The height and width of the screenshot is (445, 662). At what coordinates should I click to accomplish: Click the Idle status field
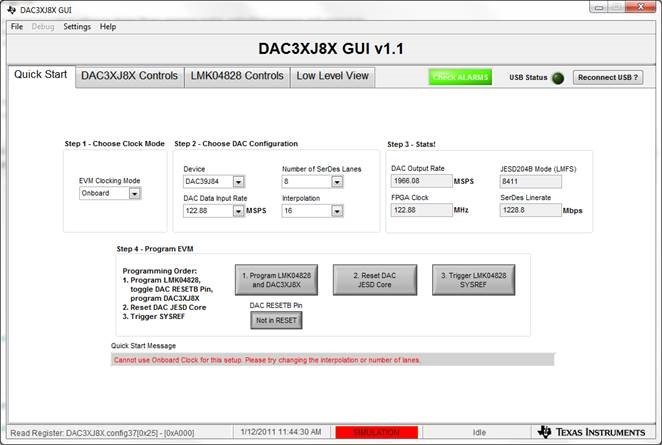tap(479, 432)
